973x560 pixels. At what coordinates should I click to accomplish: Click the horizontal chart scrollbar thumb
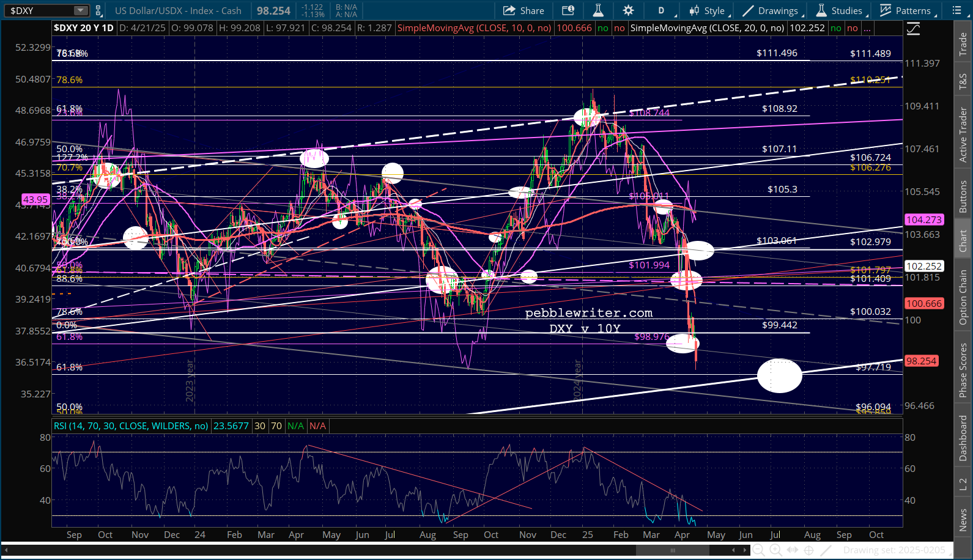(672, 550)
